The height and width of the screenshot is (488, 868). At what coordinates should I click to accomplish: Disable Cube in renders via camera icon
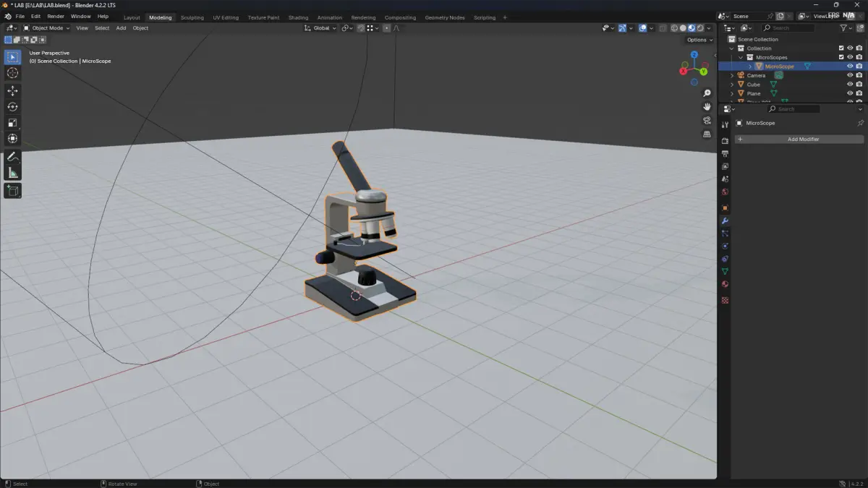coord(859,85)
